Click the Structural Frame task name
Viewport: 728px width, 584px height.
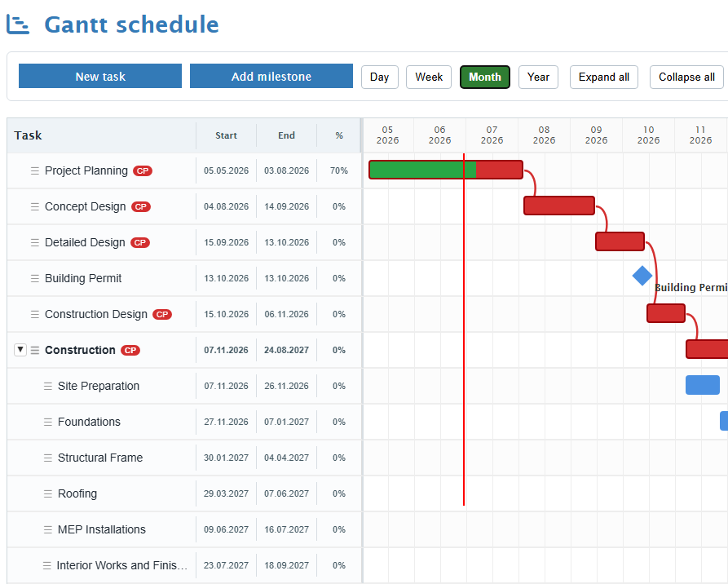100,458
